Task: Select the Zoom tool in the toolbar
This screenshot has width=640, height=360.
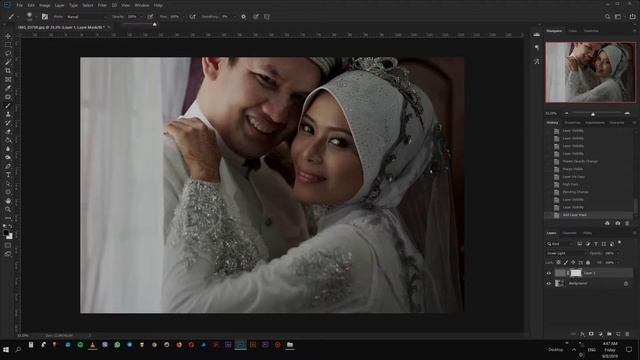Action: click(8, 209)
